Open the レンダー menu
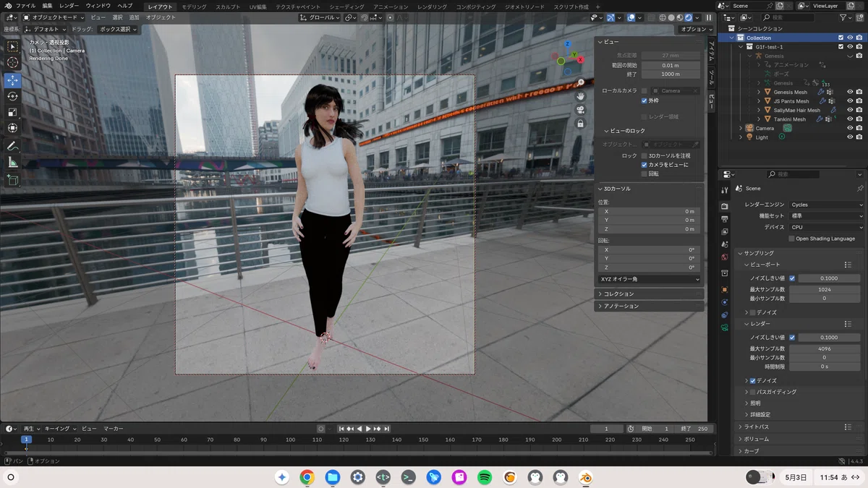Image resolution: width=868 pixels, height=488 pixels. 69,6
